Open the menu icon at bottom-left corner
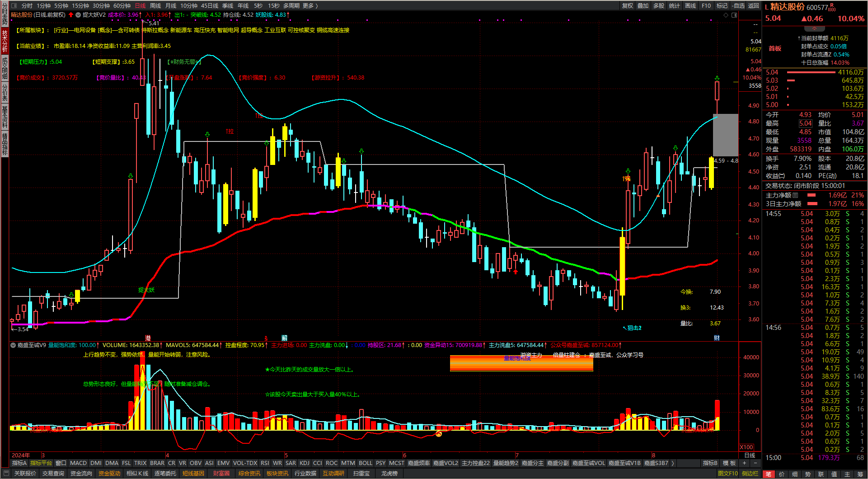Image resolution: width=868 pixels, height=479 pixels. 6,474
